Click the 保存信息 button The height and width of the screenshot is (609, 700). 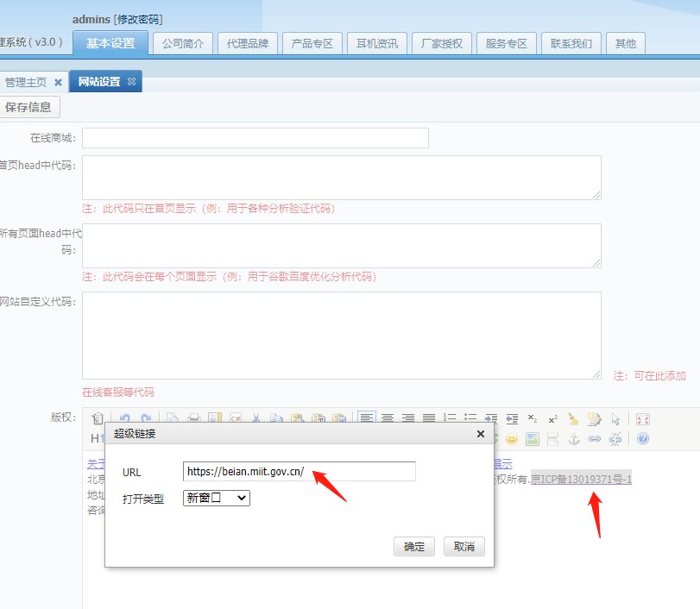coord(28,107)
